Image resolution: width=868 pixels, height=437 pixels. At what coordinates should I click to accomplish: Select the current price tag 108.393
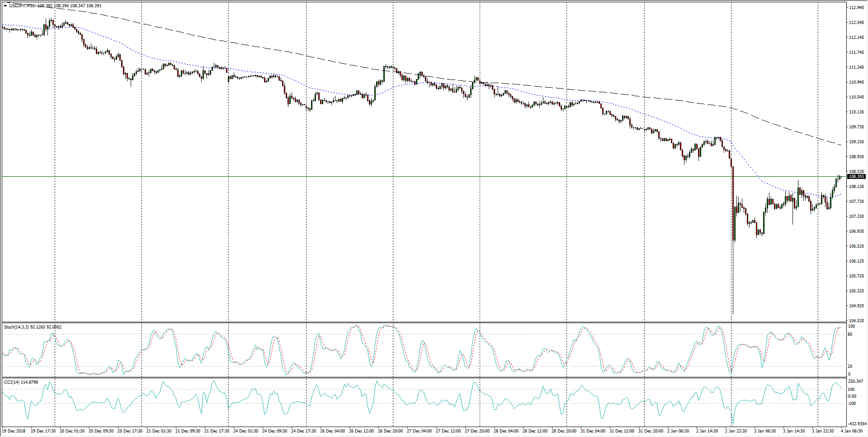point(856,177)
